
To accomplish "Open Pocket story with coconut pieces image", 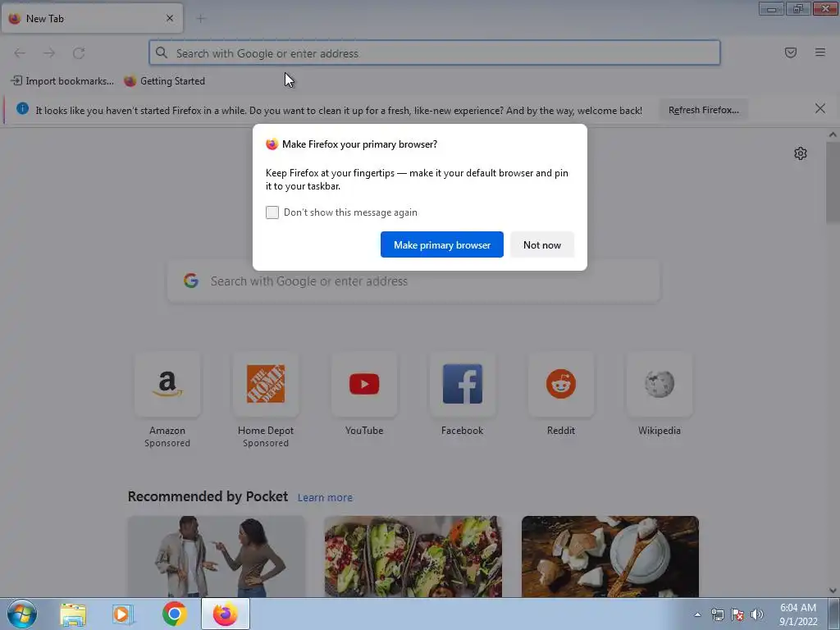I will tap(610, 557).
